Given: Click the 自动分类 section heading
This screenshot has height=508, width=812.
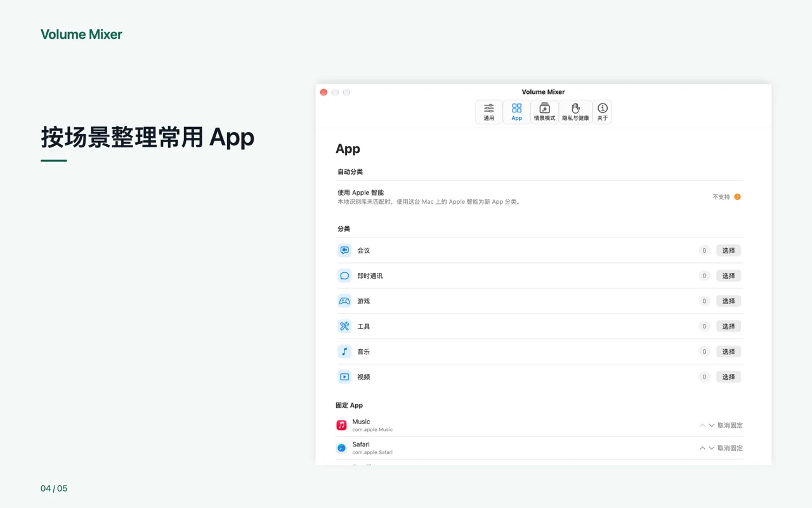Looking at the screenshot, I should (350, 172).
